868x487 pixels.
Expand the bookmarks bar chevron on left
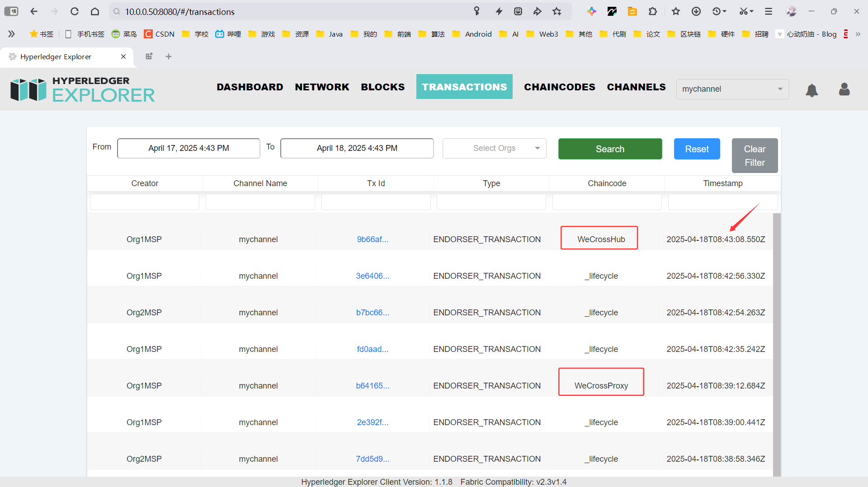click(11, 34)
